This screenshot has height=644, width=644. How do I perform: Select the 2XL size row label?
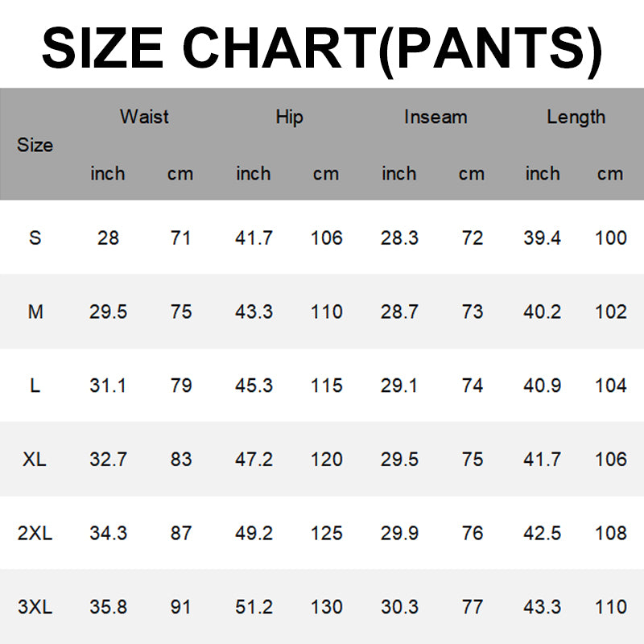click(35, 533)
